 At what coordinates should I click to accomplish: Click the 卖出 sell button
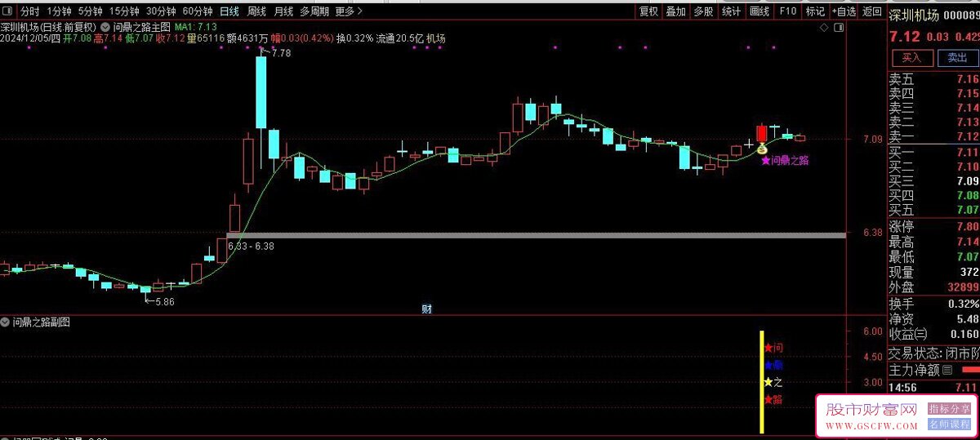[x=956, y=58]
